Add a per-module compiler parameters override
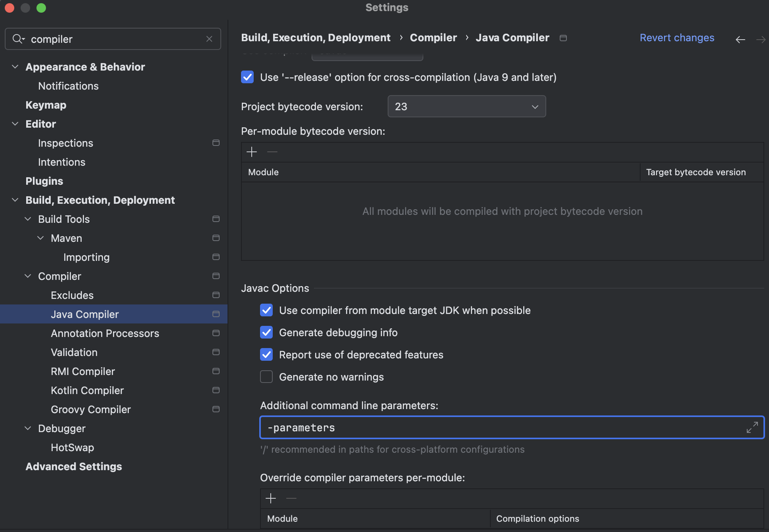This screenshot has width=769, height=532. point(271,498)
